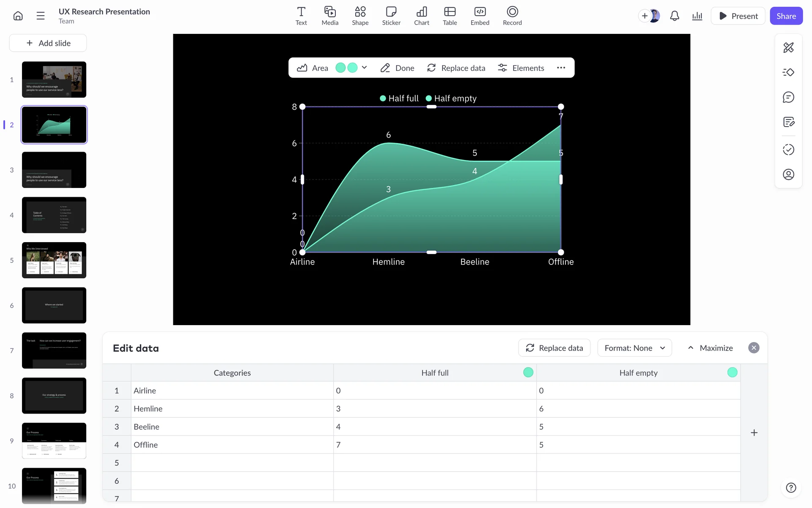
Task: Open the design tools icon in the sidebar
Action: pos(788,47)
